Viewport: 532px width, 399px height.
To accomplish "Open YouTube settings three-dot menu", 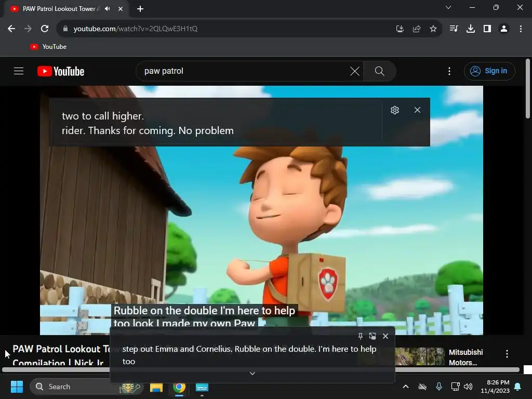I will (449, 71).
